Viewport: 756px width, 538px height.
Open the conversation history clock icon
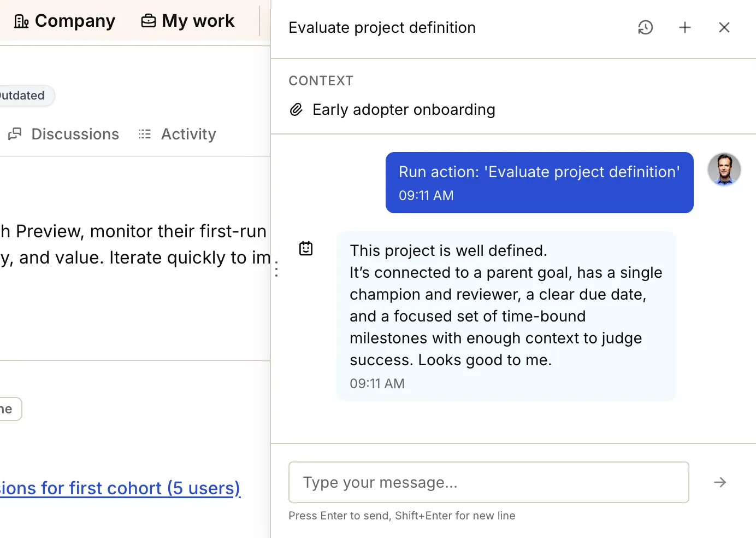[645, 27]
